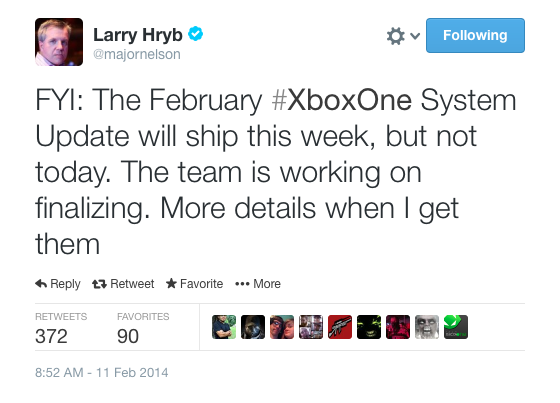Image resolution: width=560 pixels, height=403 pixels.
Task: Open the green checkmark avatar
Action: [456, 327]
